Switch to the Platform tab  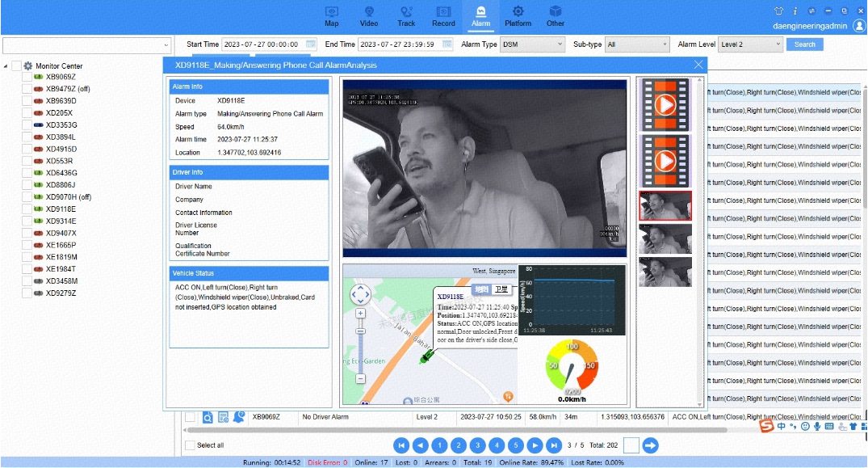pyautogui.click(x=518, y=16)
